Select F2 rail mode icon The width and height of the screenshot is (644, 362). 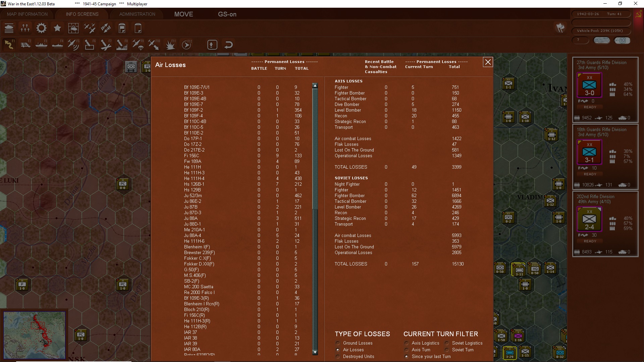[25, 45]
